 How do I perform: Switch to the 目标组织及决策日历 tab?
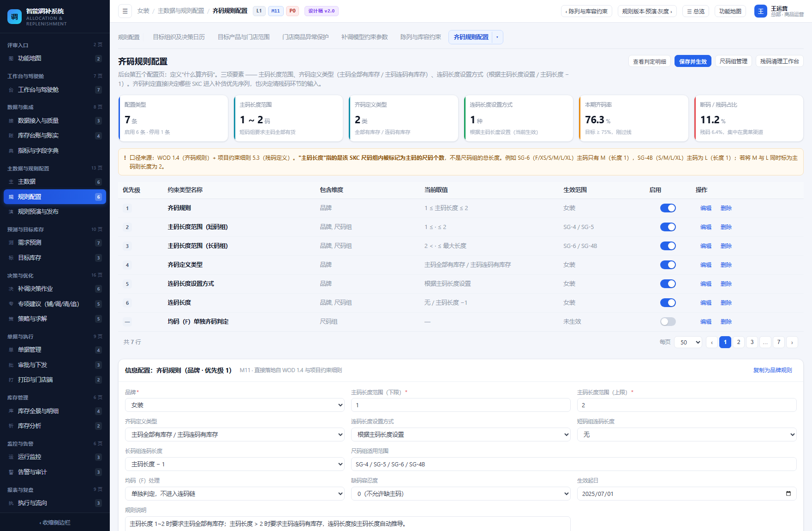(179, 37)
